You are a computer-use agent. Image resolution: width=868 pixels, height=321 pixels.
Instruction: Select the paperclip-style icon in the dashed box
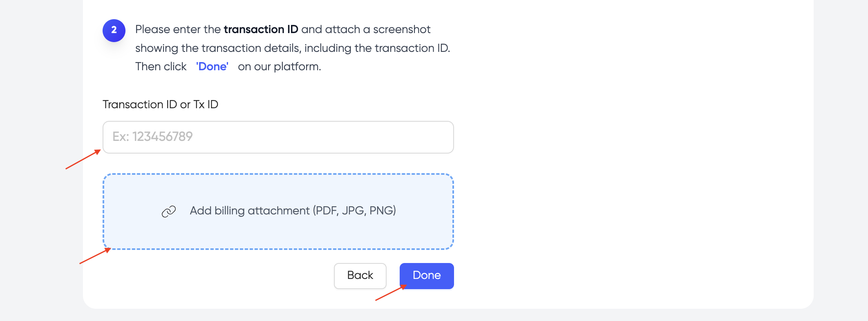[x=168, y=212]
